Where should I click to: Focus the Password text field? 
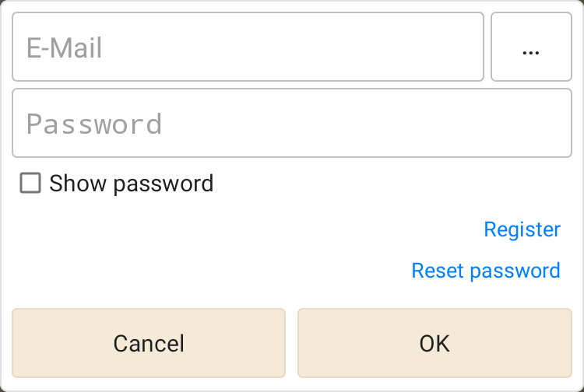(292, 124)
